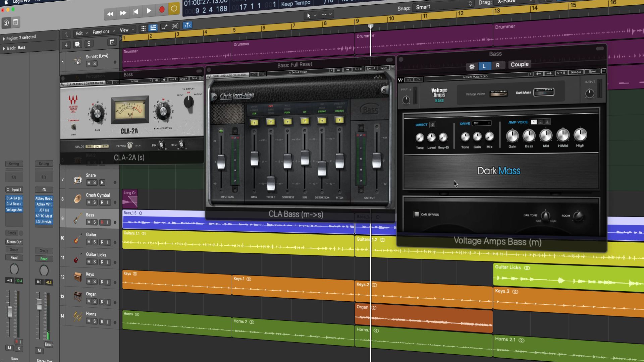Expand the Track Bass disclosure triangle
644x362 pixels.
pos(4,49)
